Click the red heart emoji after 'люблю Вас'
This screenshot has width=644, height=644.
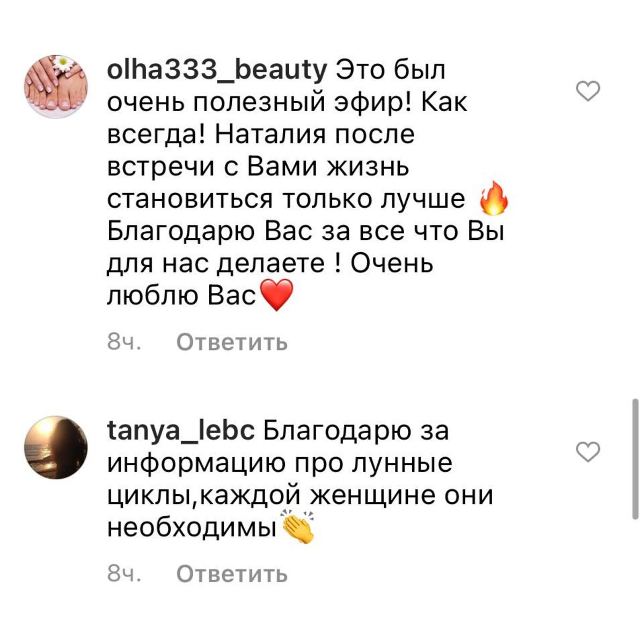tap(276, 295)
